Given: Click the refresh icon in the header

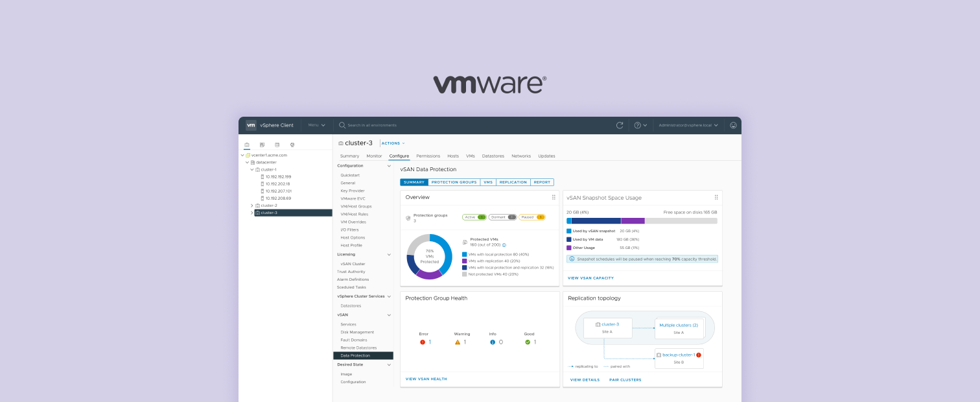Looking at the screenshot, I should coord(619,124).
